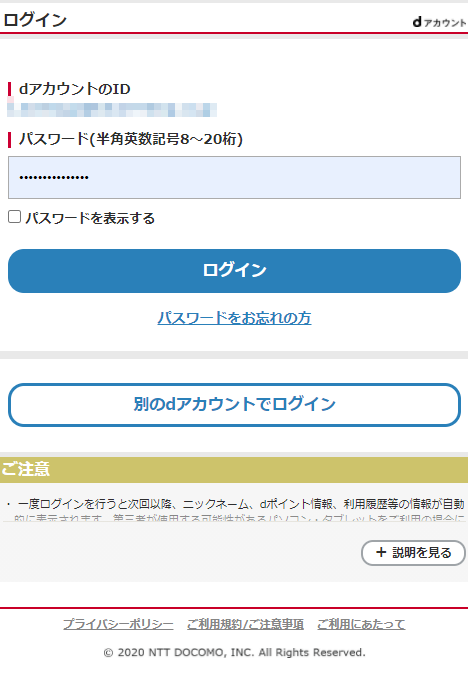Click the blue ログイン button
Screen dimensions: 468x677
coord(234,271)
